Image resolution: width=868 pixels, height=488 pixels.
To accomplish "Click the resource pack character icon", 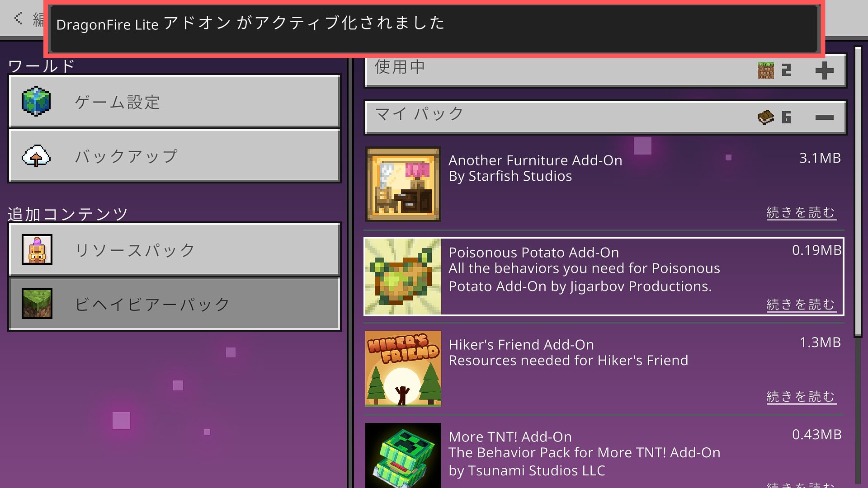I will [37, 249].
